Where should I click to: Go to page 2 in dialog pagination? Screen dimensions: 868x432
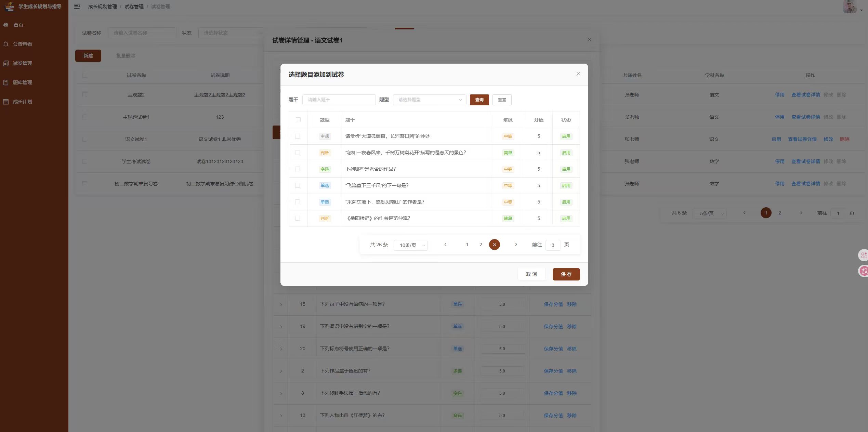[x=481, y=245]
